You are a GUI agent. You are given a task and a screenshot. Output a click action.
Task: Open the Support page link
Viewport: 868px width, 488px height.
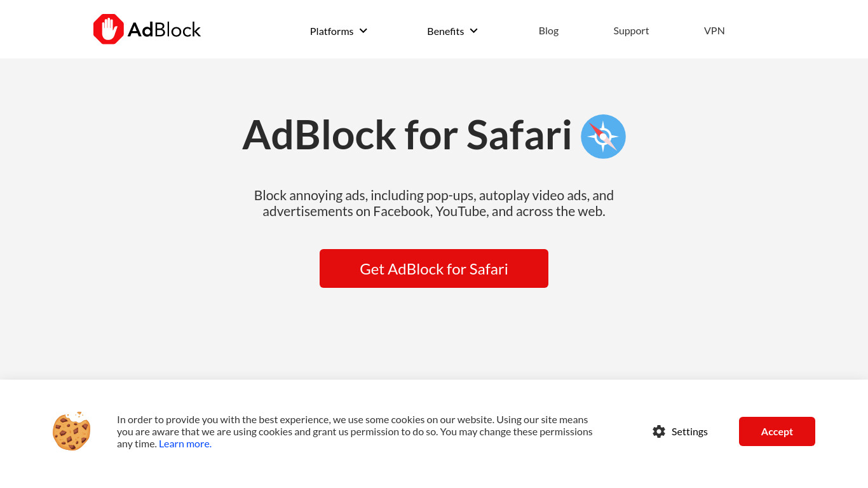[631, 30]
